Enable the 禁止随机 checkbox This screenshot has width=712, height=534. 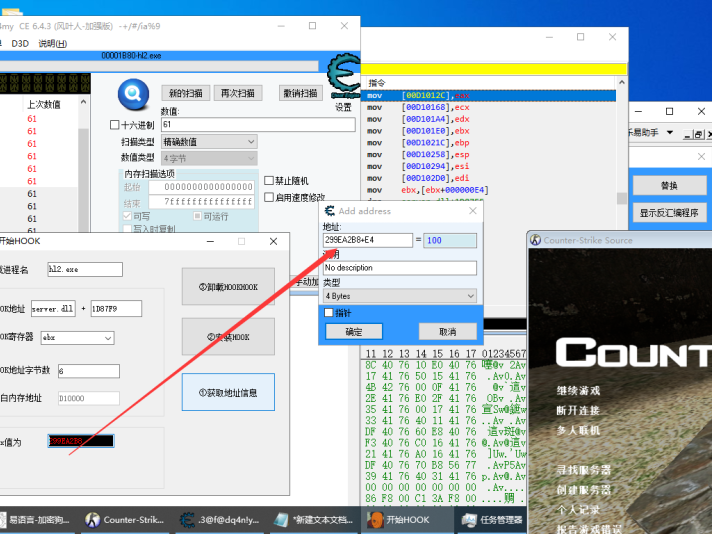click(x=269, y=180)
